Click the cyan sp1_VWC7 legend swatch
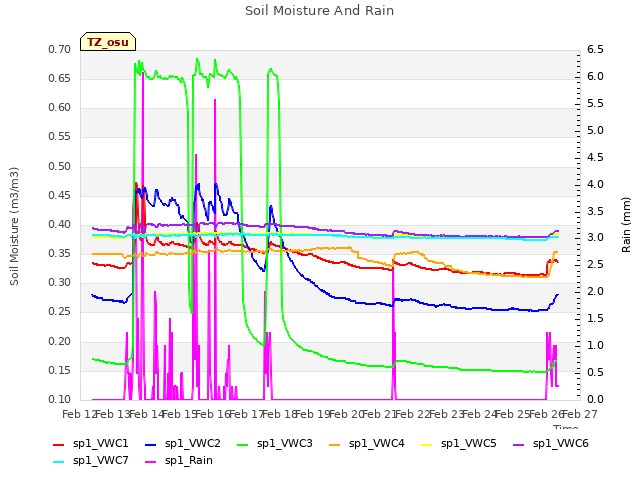Viewport: 640px width, 480px height. click(x=59, y=462)
